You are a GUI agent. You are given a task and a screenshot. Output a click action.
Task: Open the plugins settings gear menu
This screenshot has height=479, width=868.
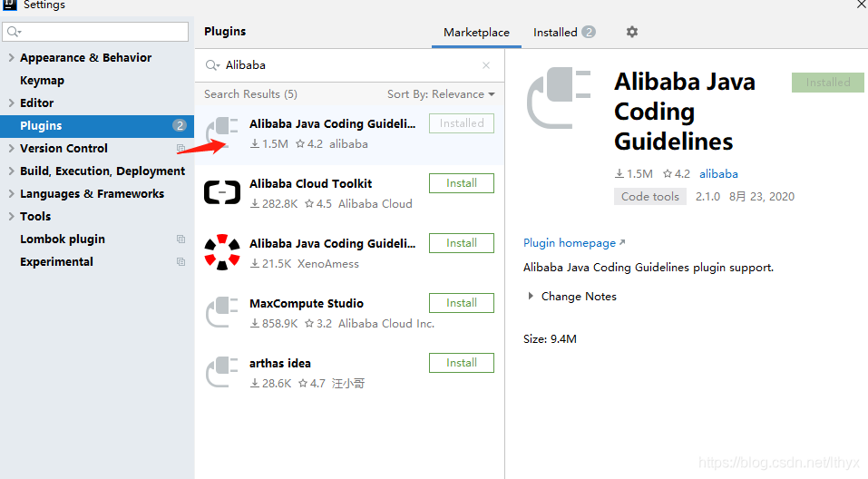[x=631, y=32]
